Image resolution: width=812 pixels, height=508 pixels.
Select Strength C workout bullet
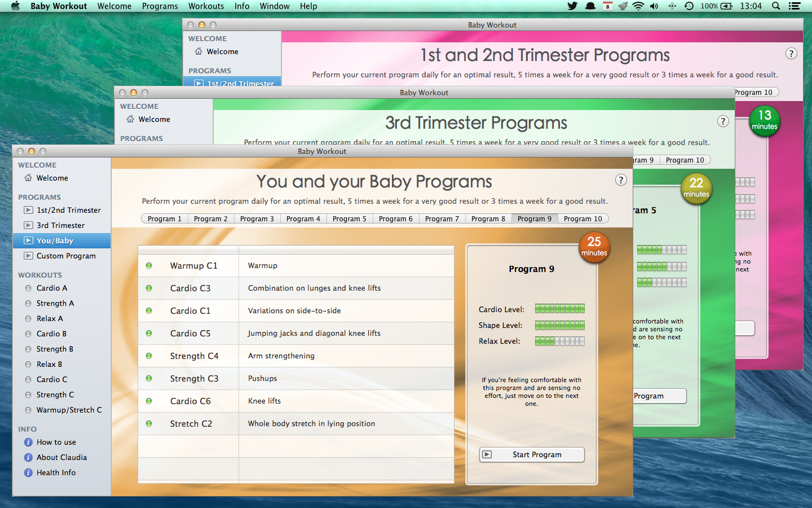point(28,395)
